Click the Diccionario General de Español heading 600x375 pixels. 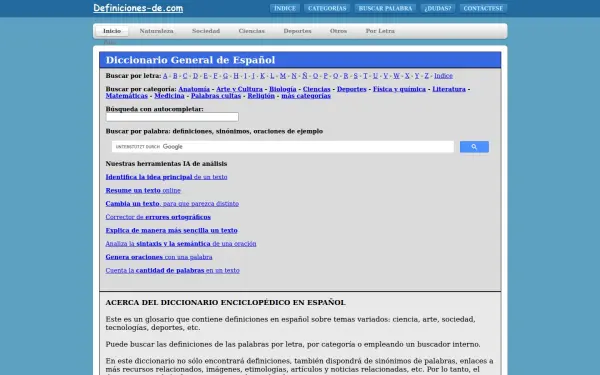[190, 60]
